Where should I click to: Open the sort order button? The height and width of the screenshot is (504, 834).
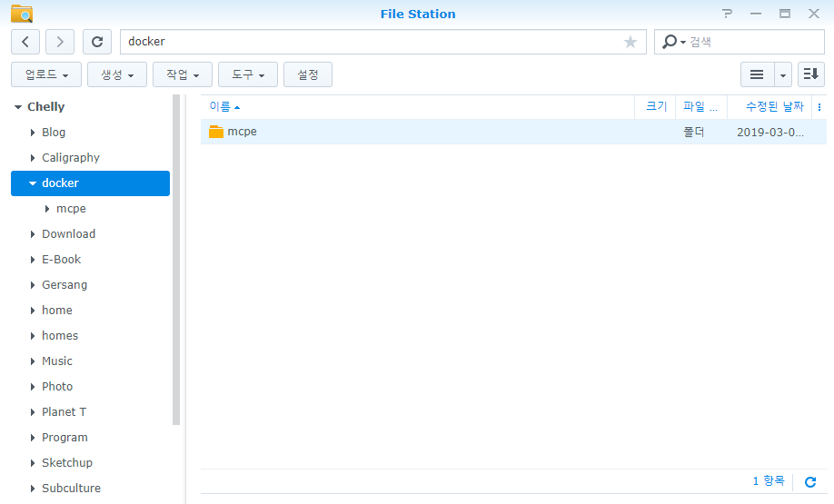tap(810, 74)
